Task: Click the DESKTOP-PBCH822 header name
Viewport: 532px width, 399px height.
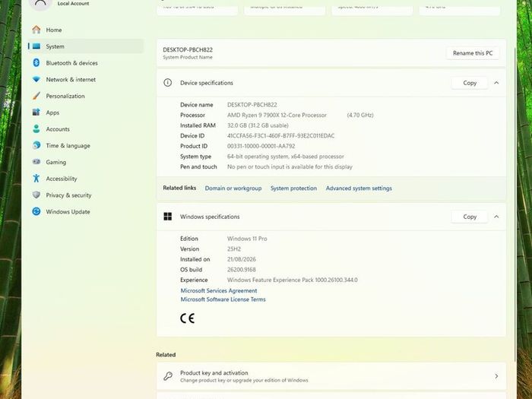Action: [188, 49]
